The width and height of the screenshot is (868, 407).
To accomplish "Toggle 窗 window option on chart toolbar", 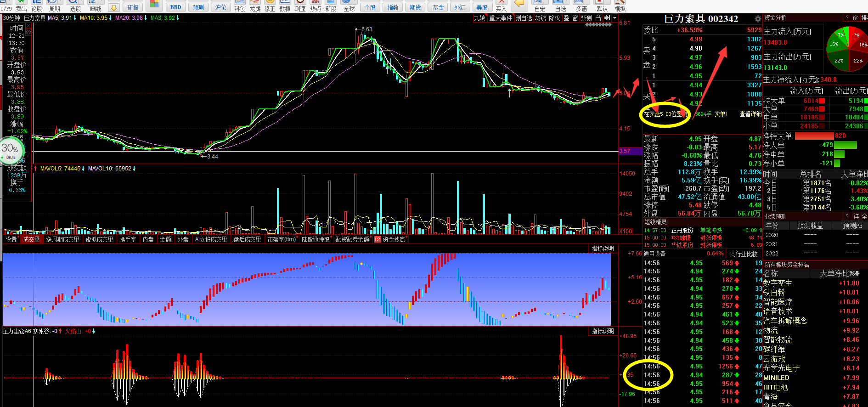I will (x=575, y=18).
